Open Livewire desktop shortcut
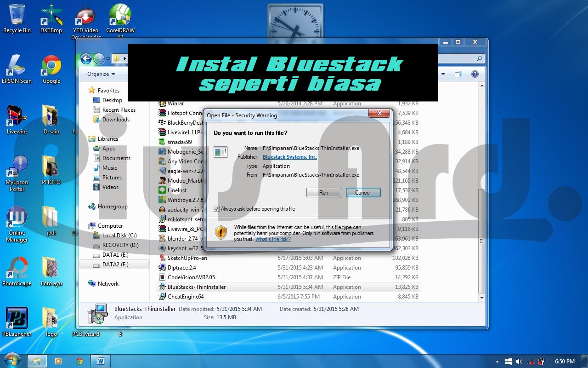Viewport: 588px width, 368px height. click(17, 120)
